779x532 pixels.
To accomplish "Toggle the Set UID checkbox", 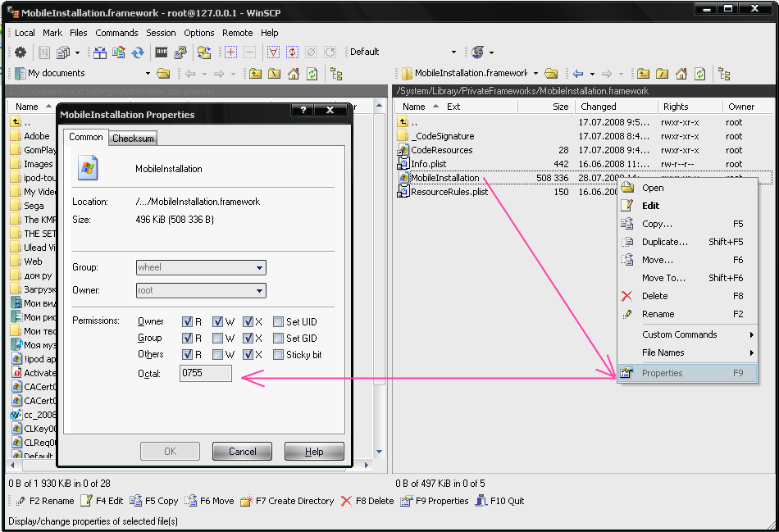I will coord(279,322).
